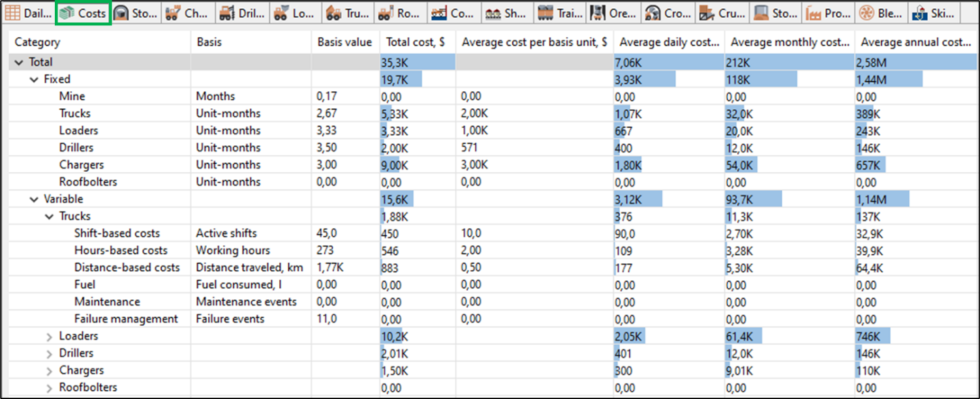Image resolution: width=980 pixels, height=399 pixels.
Task: Sort by Total cost, $ column header
Action: pos(418,42)
